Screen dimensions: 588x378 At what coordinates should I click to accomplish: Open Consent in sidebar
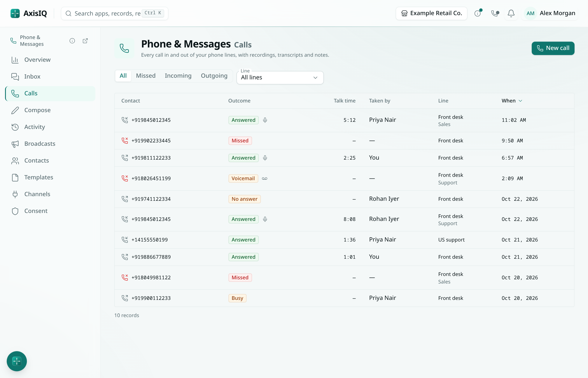50,211
